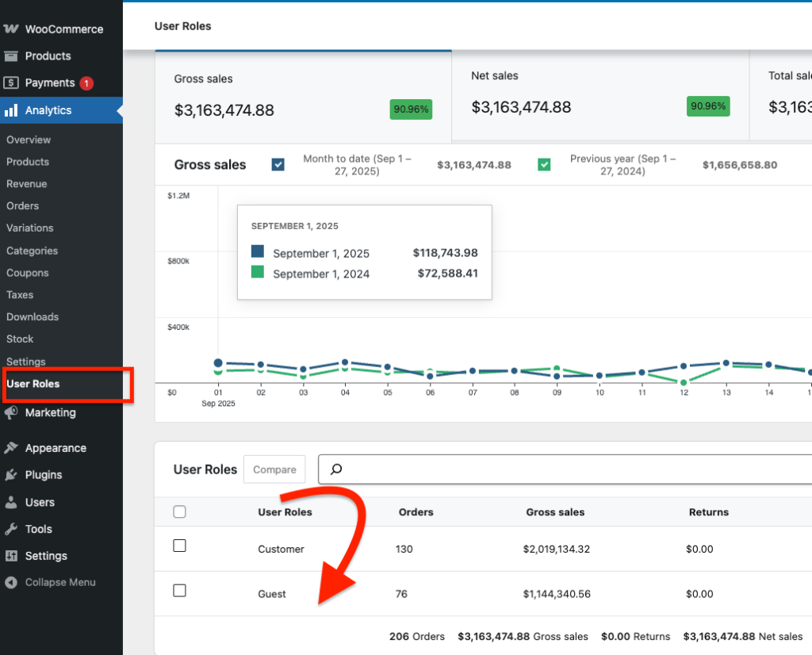Tick the Guest row checkbox
The width and height of the screenshot is (812, 655).
point(179,591)
